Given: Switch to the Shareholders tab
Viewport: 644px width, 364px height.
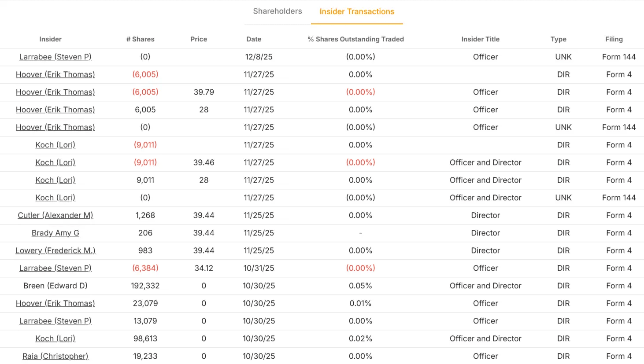Looking at the screenshot, I should [278, 11].
